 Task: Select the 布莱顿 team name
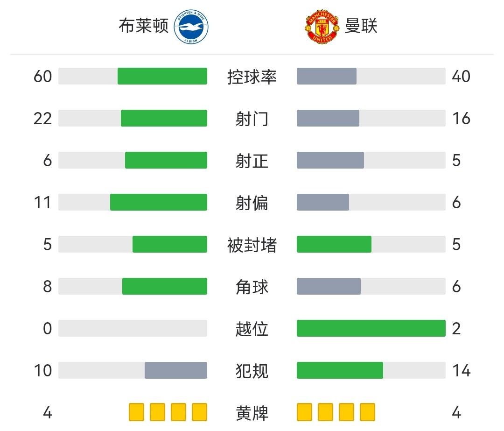coord(143,26)
